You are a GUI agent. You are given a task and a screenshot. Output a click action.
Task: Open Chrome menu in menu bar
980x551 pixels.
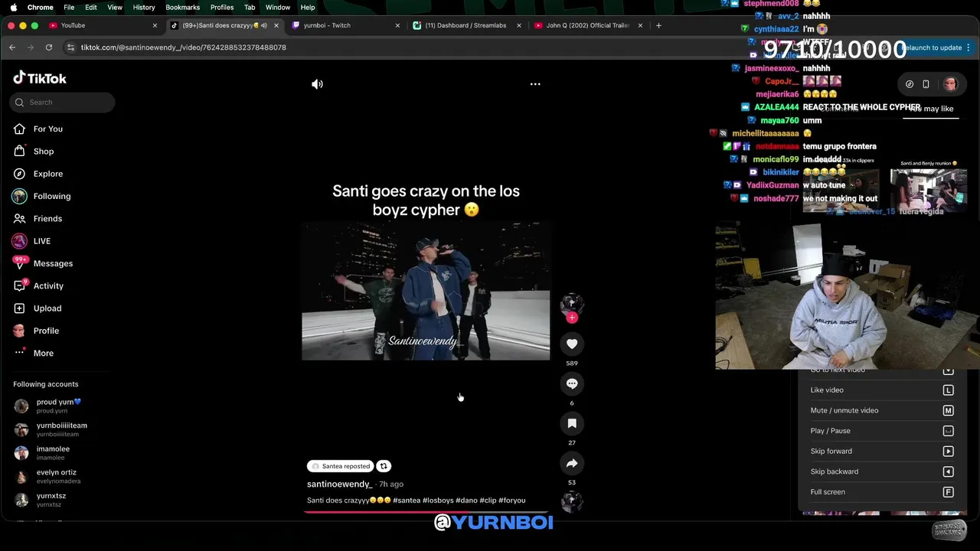coord(40,7)
